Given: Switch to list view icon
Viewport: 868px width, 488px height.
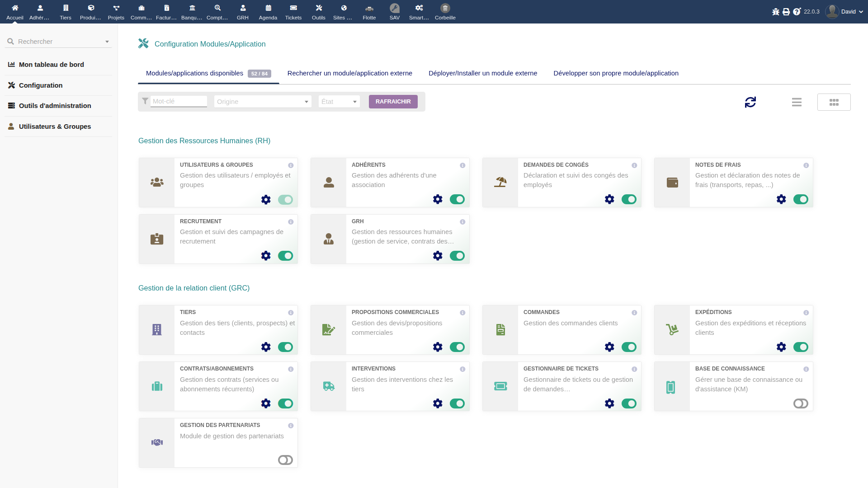Looking at the screenshot, I should coord(797,102).
